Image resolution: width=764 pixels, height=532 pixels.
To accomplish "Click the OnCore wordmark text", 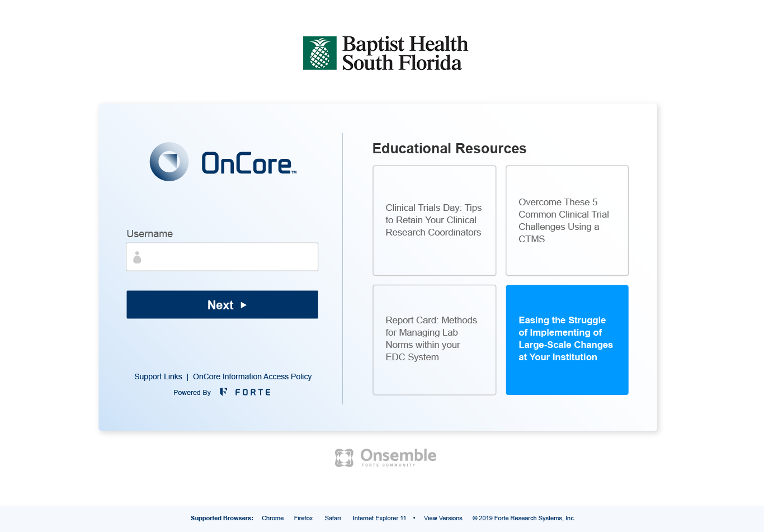I will click(249, 163).
